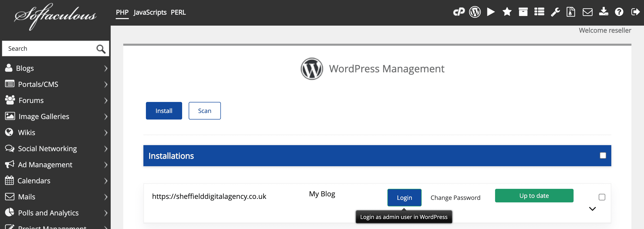Switch to the JavaScripts tab
This screenshot has width=644, height=229.
coord(150,12)
